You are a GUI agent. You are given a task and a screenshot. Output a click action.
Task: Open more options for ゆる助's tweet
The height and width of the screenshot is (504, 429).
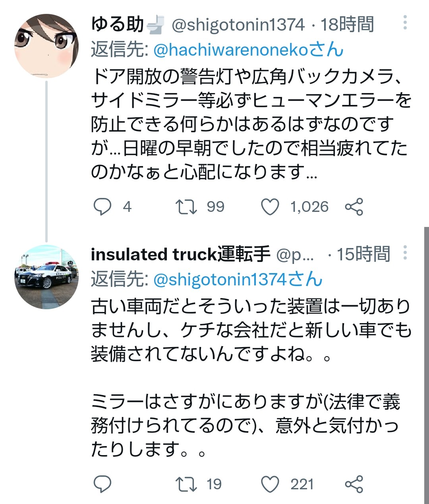(x=405, y=23)
